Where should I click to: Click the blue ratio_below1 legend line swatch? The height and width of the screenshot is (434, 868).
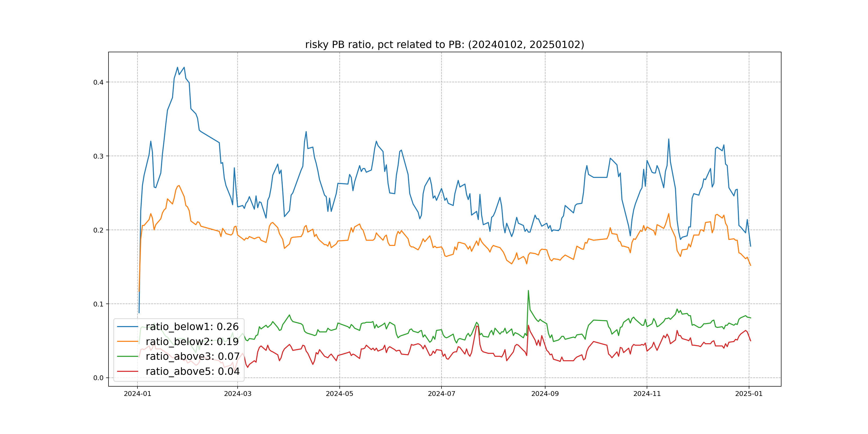point(127,327)
